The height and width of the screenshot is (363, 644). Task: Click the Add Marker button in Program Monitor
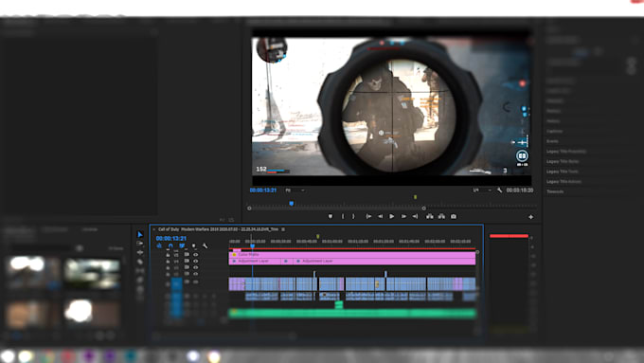point(331,216)
